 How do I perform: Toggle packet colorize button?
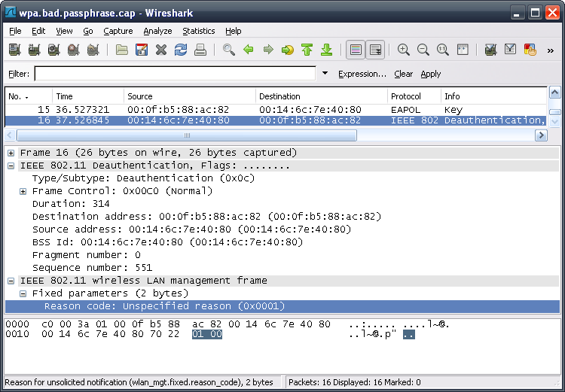[355, 50]
